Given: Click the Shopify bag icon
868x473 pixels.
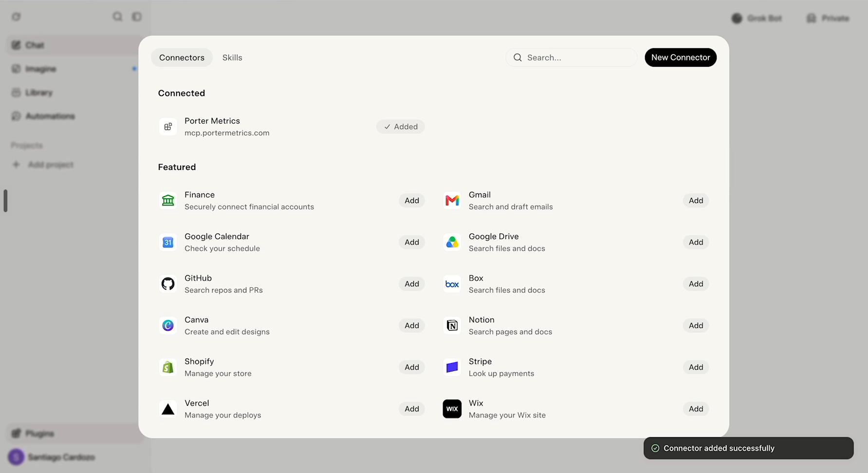Looking at the screenshot, I should [x=168, y=367].
